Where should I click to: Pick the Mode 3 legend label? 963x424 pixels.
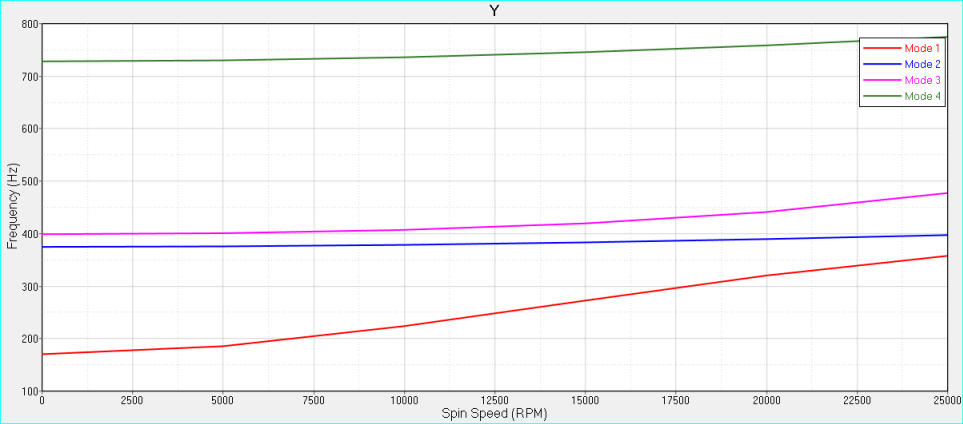point(922,80)
